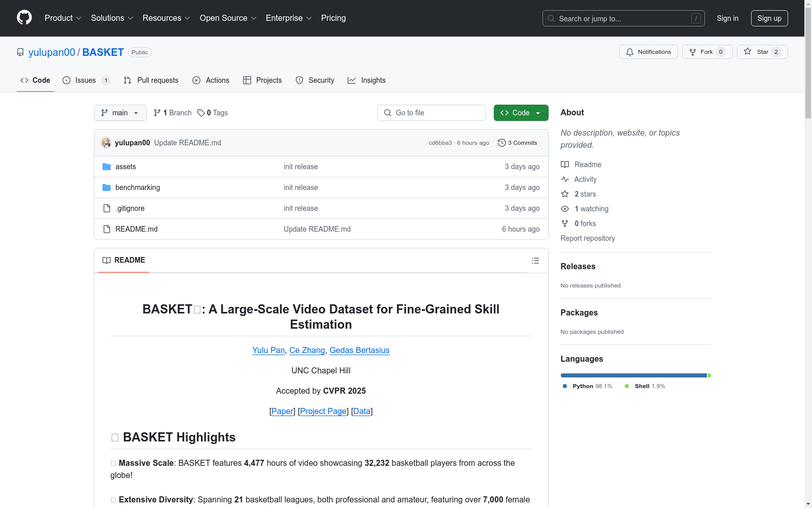812x508 pixels.
Task: Focus the Search or jump to field
Action: click(x=623, y=18)
